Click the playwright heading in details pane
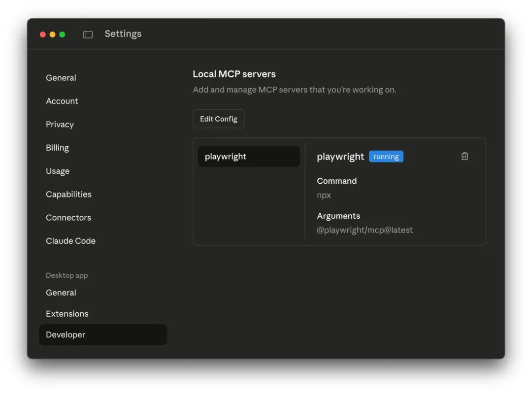 pyautogui.click(x=340, y=157)
